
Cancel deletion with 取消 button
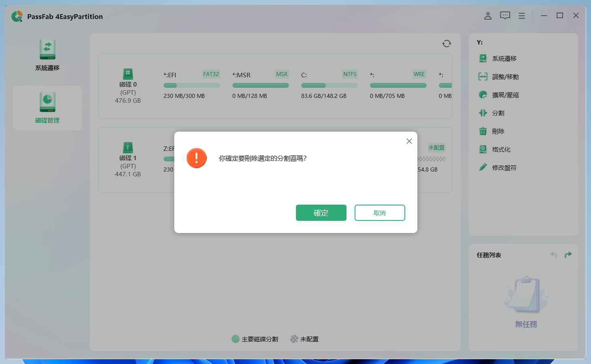pos(380,212)
